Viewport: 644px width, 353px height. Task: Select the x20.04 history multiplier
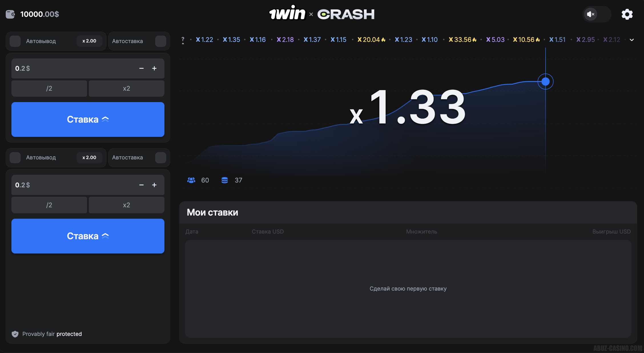coord(371,40)
